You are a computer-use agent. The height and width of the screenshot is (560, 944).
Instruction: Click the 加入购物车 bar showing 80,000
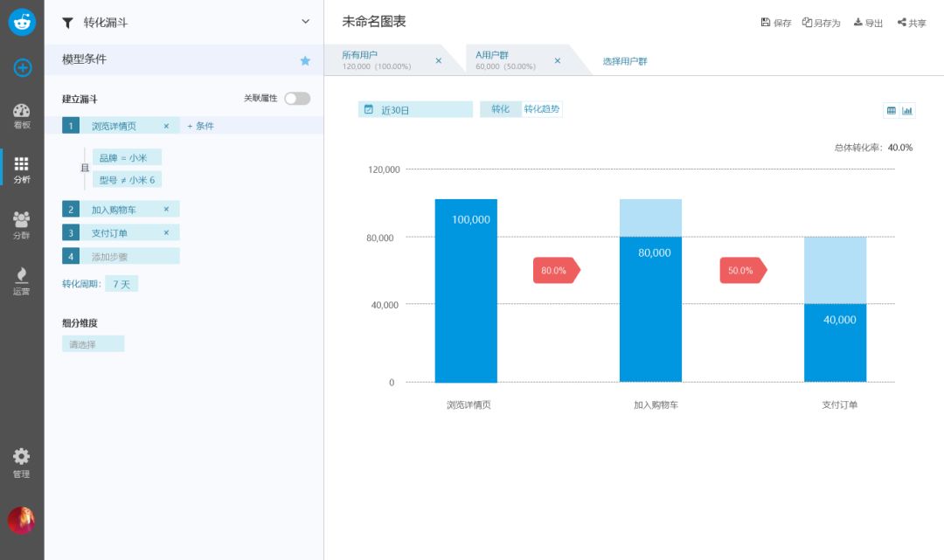tap(651, 309)
